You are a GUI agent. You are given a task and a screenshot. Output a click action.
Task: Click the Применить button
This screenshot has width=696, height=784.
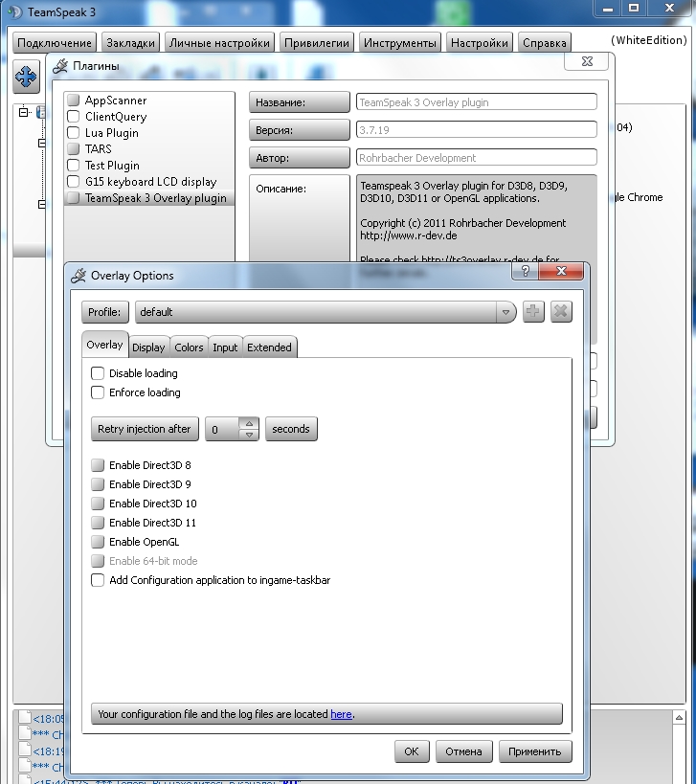535,751
